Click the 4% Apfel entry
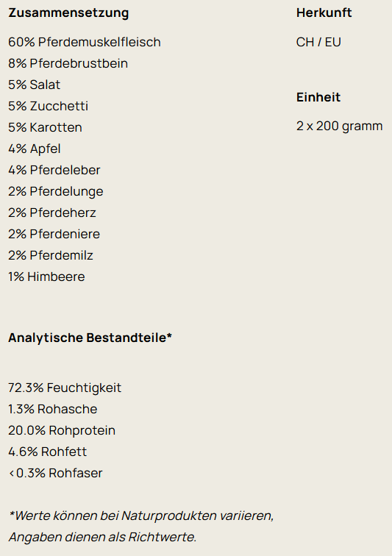Viewport: 392px width, 556px height. (x=35, y=149)
